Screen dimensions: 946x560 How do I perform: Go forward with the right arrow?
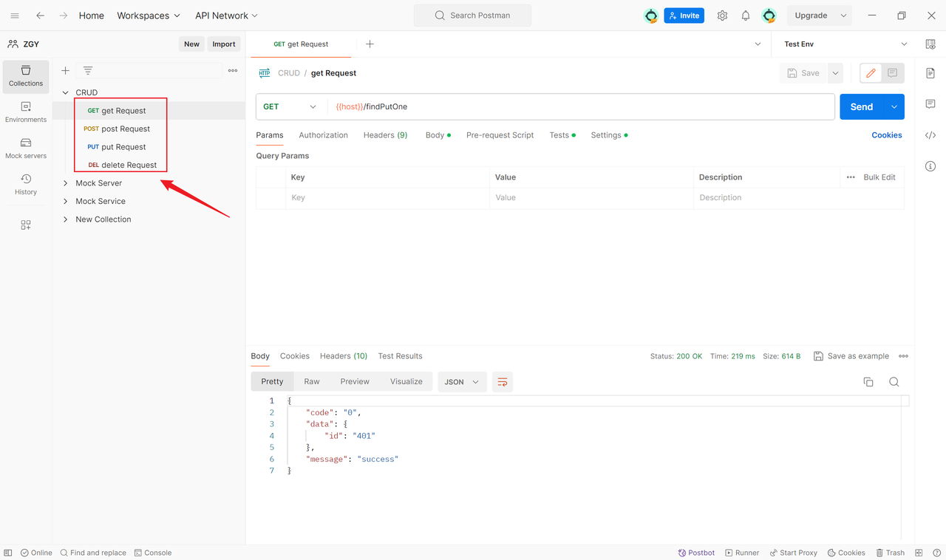[64, 16]
